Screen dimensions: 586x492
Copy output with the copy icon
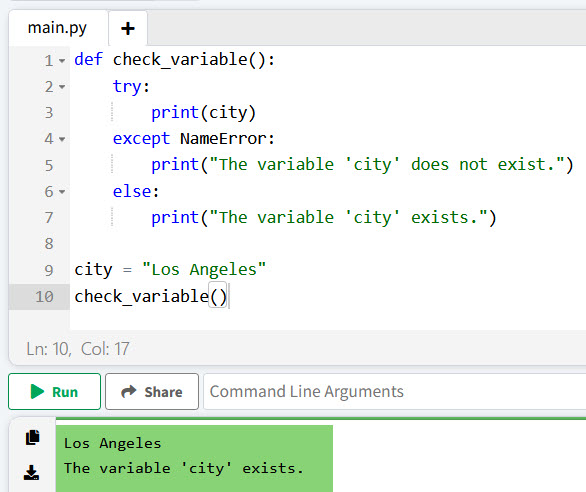[32, 437]
